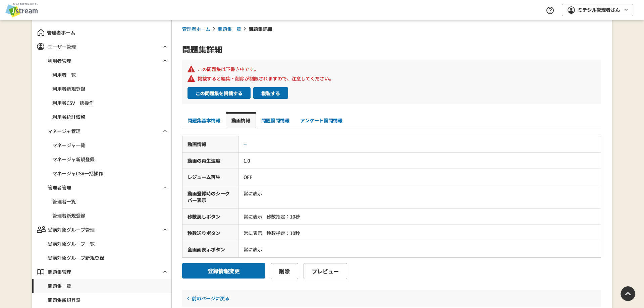Collapse the 受講対象グループ管理 section chevron

[x=165, y=230]
